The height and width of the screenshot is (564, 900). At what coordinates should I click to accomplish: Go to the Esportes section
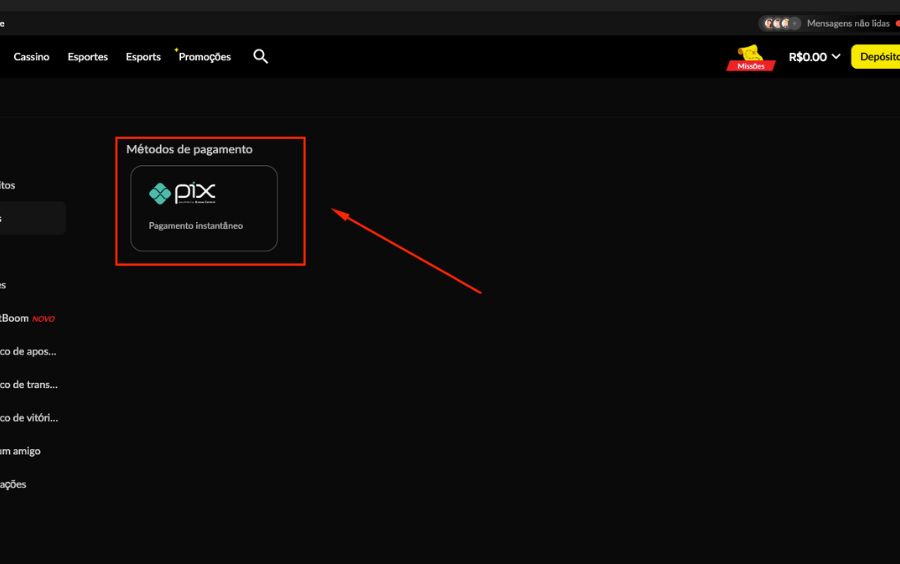tap(88, 57)
